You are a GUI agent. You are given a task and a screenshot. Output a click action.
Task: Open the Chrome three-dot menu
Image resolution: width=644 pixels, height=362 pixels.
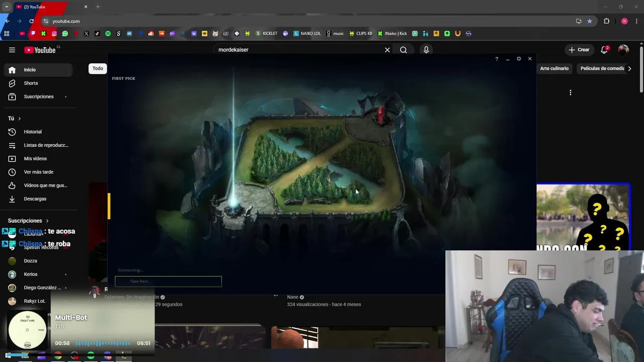tap(637, 21)
